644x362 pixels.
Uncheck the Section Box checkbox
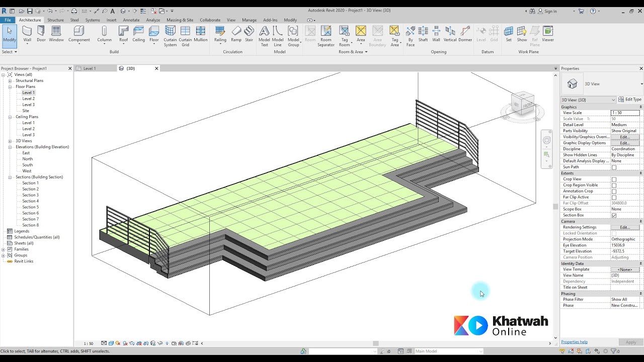(614, 215)
